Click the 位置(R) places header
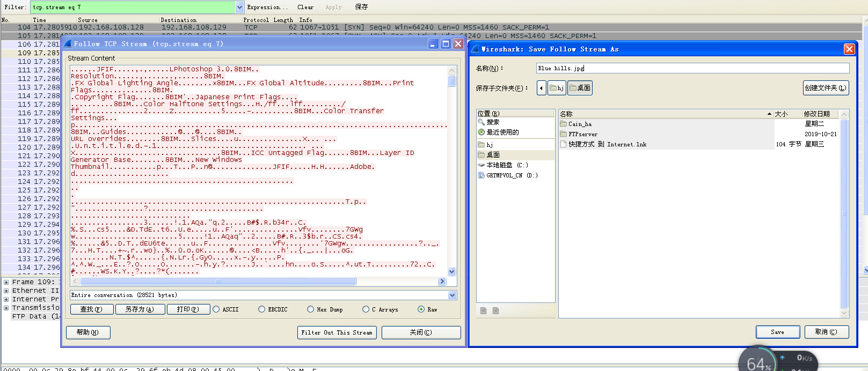 (x=515, y=114)
